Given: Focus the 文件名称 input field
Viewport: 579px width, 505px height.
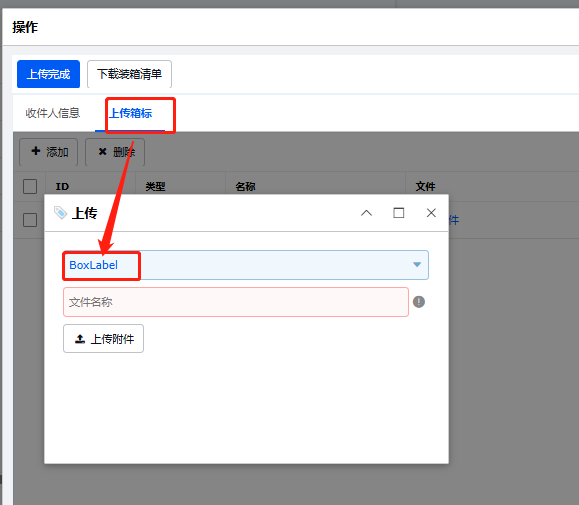Looking at the screenshot, I should click(x=236, y=302).
